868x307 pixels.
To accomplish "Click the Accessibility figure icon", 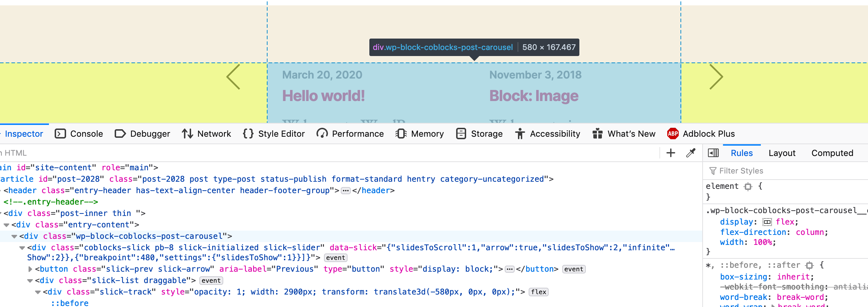I will [x=520, y=134].
